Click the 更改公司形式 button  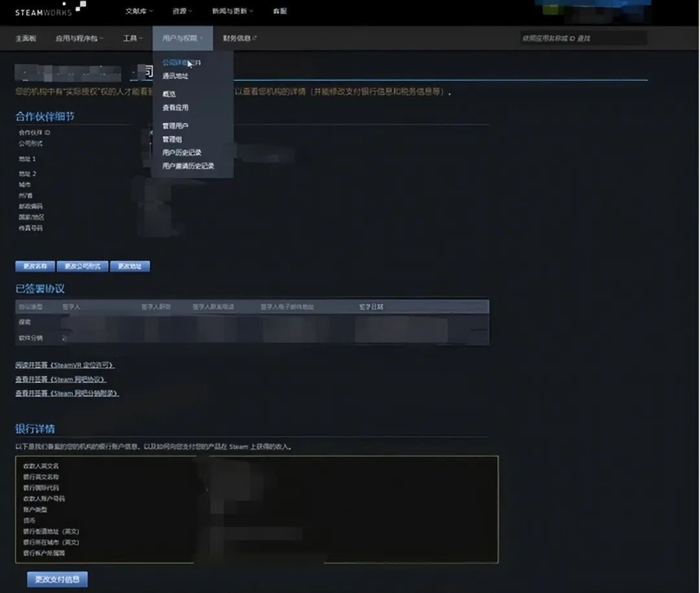pyautogui.click(x=82, y=266)
